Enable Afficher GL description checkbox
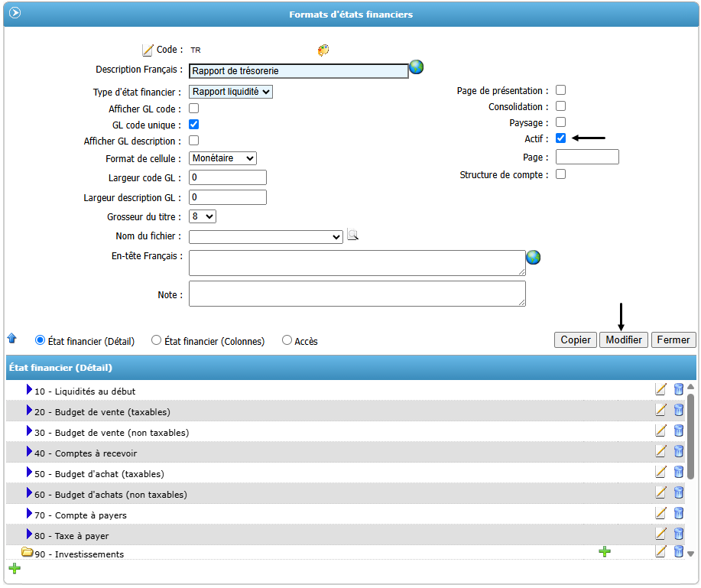 [x=193, y=141]
